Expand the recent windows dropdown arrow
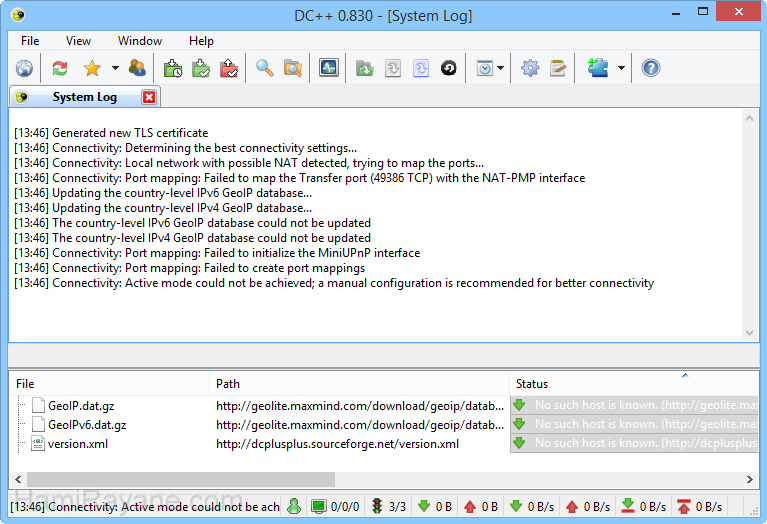This screenshot has height=524, width=767. pos(500,68)
